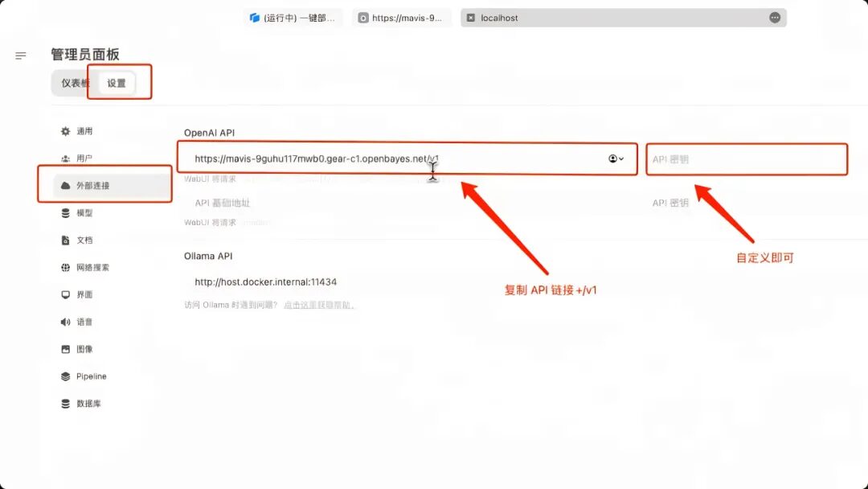Screen dimensions: 868x489
Task: Open 模型 via its stack icon
Action: click(66, 213)
